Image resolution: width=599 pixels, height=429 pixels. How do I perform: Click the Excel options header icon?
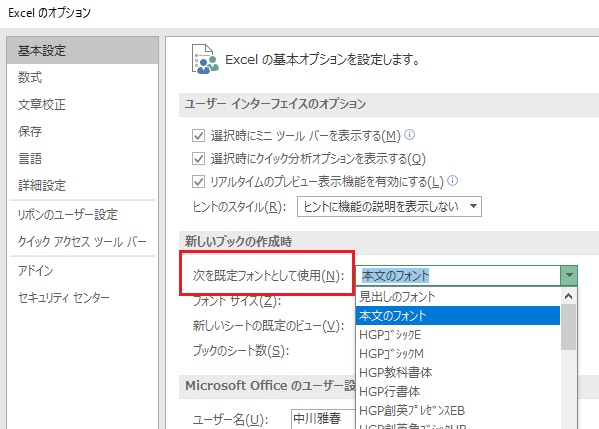[205, 59]
